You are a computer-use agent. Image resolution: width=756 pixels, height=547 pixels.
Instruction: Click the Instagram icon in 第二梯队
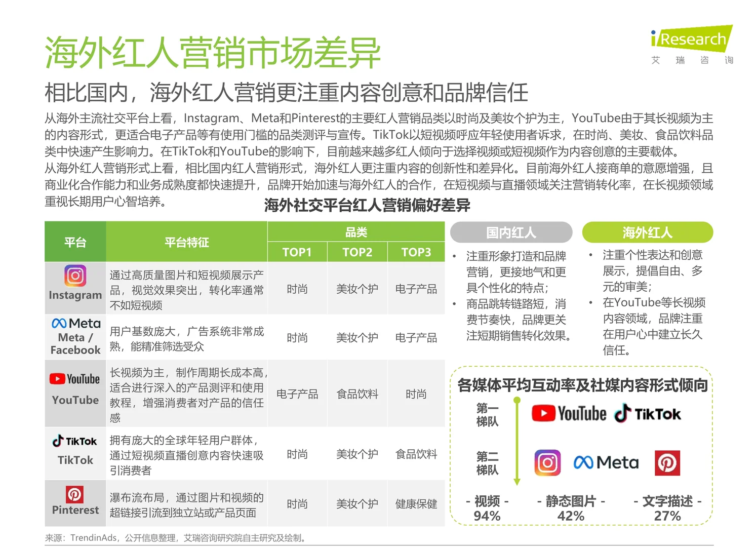(547, 462)
